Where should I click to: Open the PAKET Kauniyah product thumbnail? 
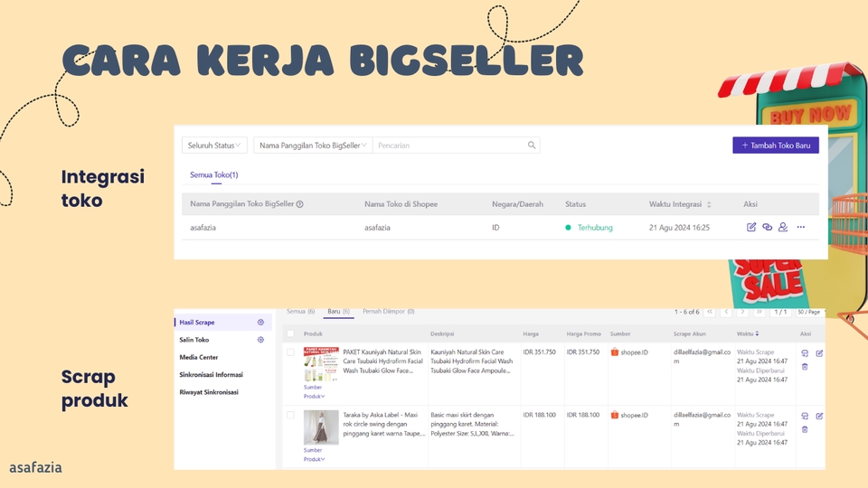click(x=321, y=364)
